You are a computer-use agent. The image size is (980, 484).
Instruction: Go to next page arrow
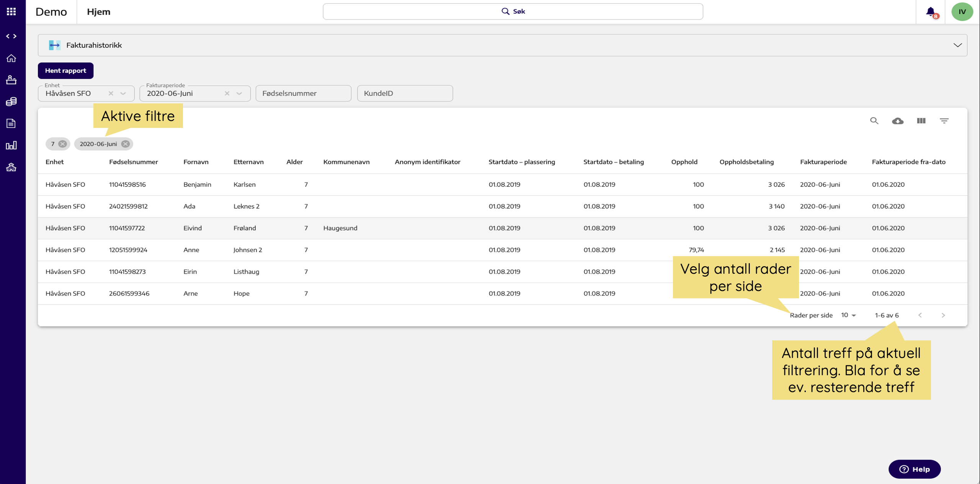click(x=943, y=315)
